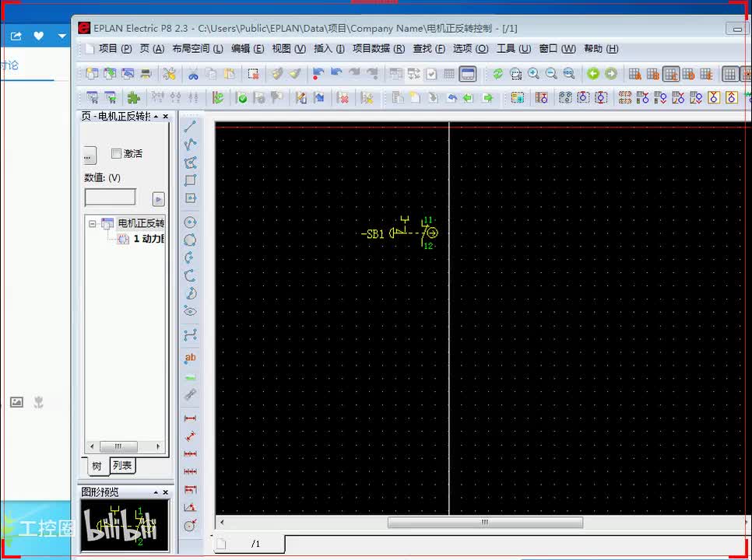
Task: Click the Zoom window icon
Action: (x=515, y=74)
